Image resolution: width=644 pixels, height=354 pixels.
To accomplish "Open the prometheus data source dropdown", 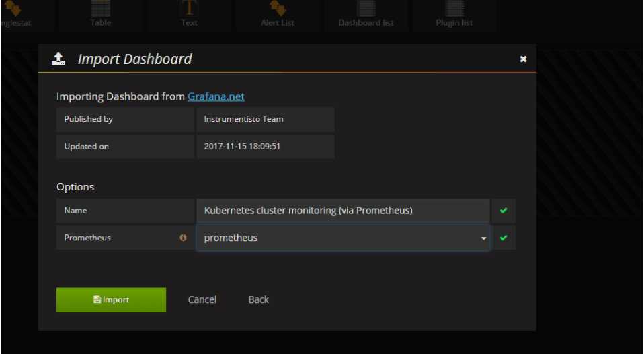I will click(343, 238).
